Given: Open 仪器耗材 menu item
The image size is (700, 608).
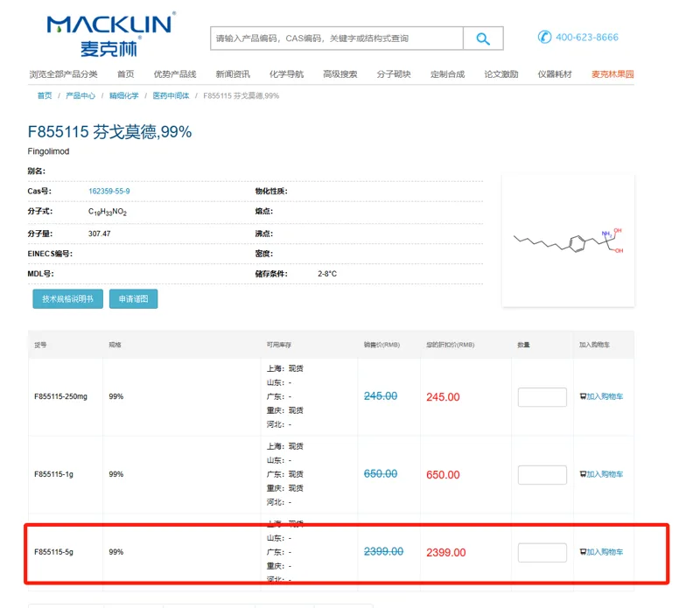Looking at the screenshot, I should [x=555, y=74].
